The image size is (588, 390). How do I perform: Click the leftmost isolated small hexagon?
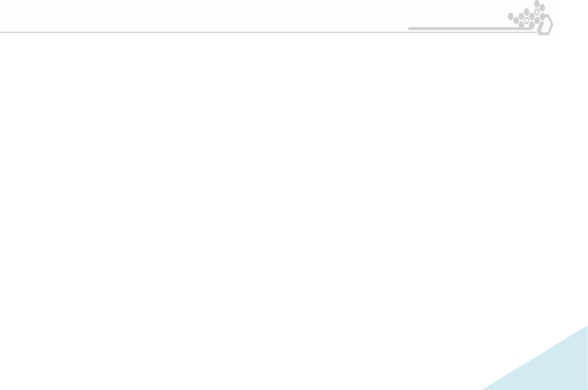510,16
